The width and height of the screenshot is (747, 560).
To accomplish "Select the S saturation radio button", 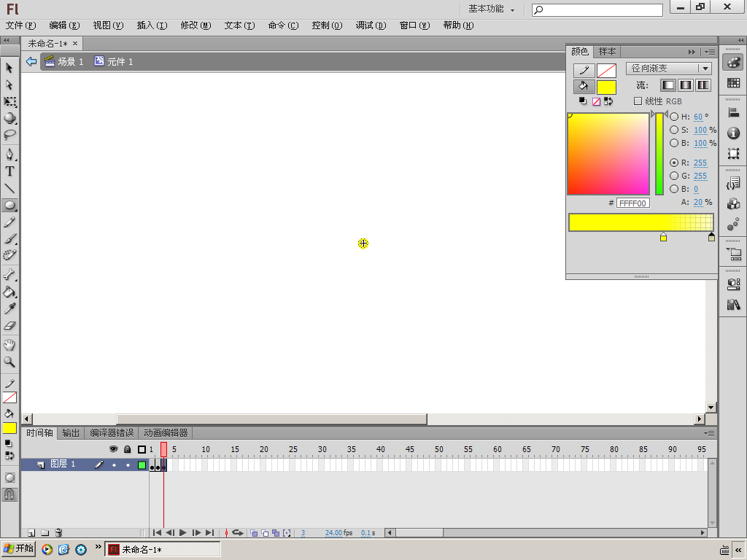I will (674, 130).
